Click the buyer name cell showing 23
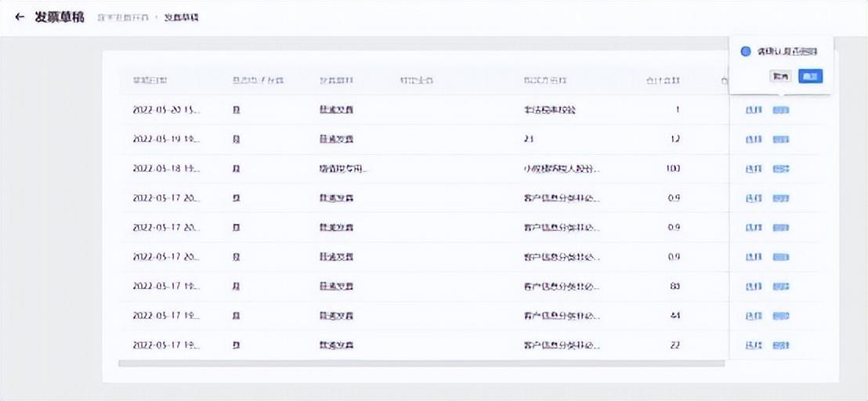 pyautogui.click(x=528, y=139)
